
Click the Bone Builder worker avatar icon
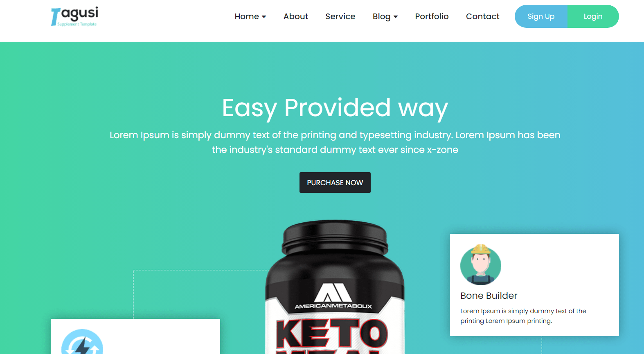point(481,264)
